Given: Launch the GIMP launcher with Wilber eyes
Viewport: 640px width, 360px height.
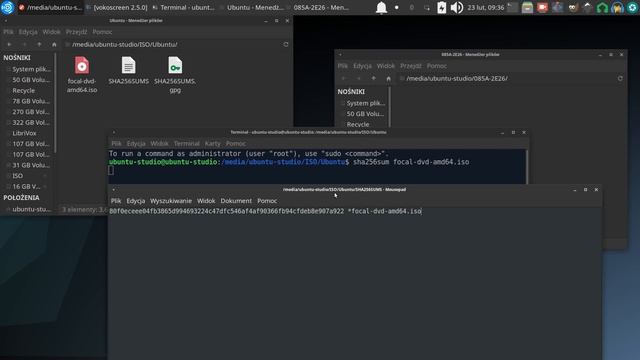Looking at the screenshot, I should pos(573,7).
